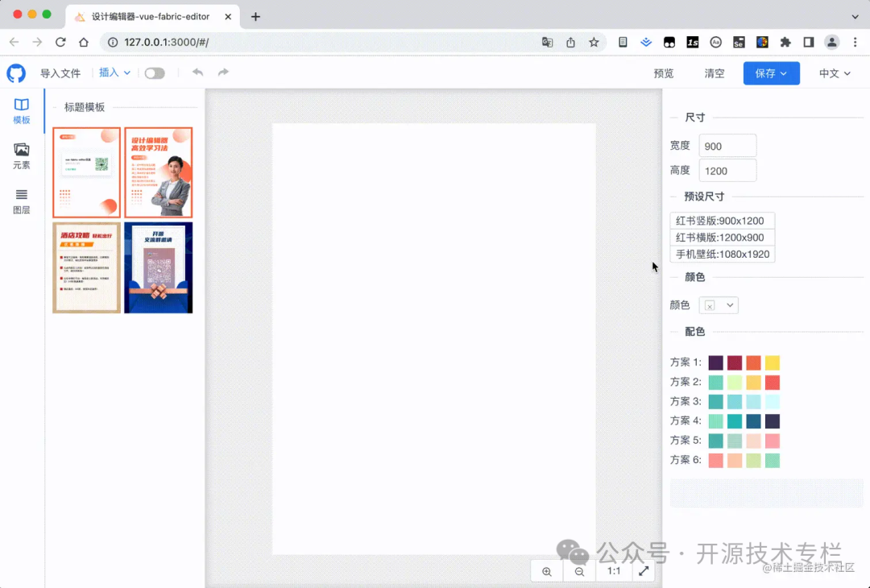The image size is (870, 588).
Task: Select the blue 交流群邀请 template thumbnail
Action: pos(158,268)
